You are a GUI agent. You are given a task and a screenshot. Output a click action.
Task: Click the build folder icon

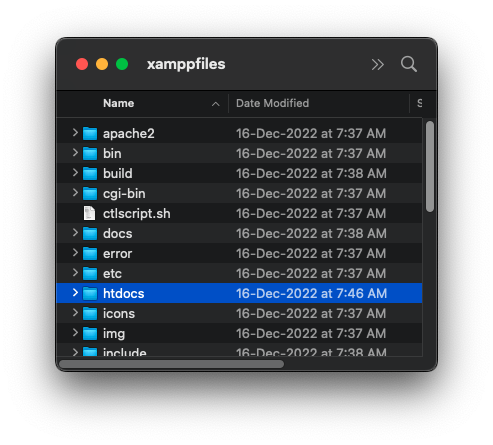pyautogui.click(x=90, y=173)
